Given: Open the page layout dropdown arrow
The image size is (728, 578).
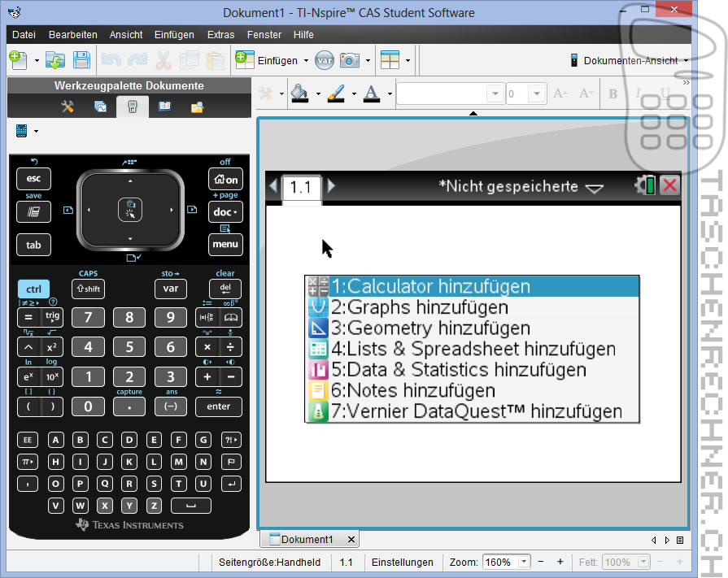Looking at the screenshot, I should [x=408, y=61].
